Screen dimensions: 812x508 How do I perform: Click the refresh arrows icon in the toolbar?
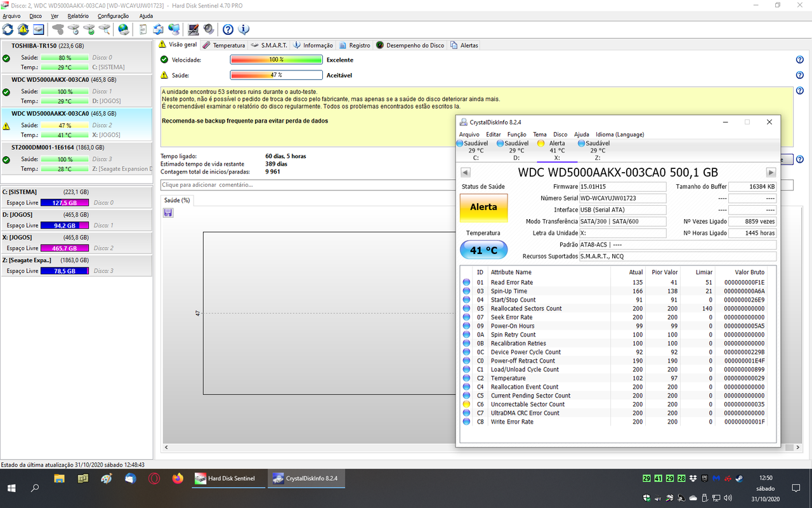pos(8,29)
